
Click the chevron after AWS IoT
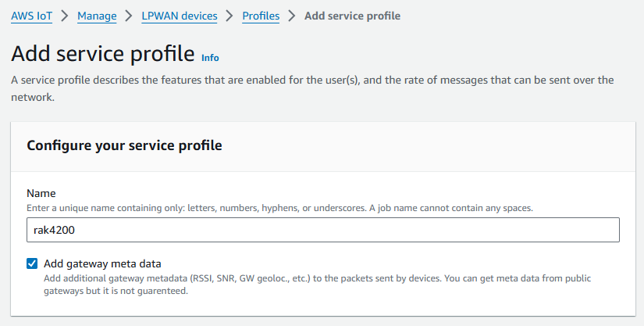[65, 16]
